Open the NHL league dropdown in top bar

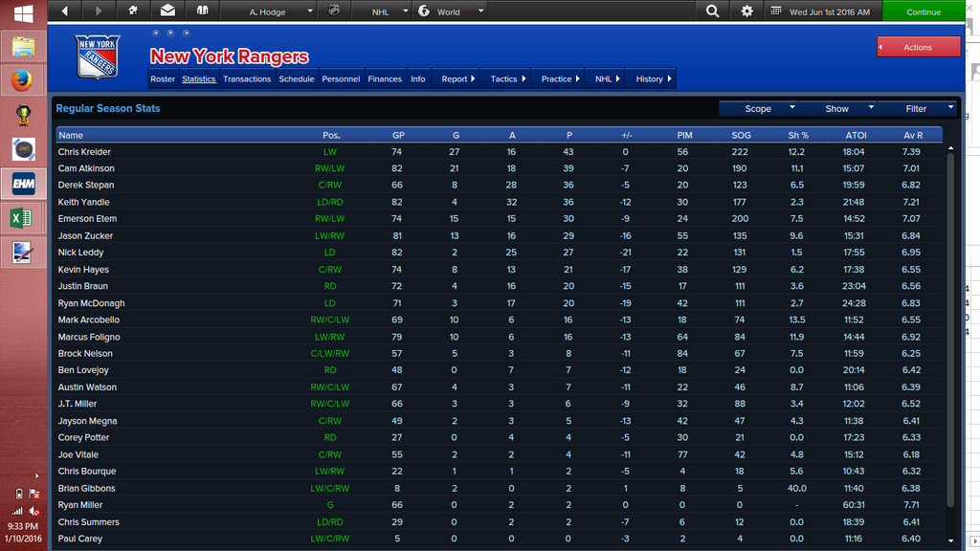click(381, 11)
